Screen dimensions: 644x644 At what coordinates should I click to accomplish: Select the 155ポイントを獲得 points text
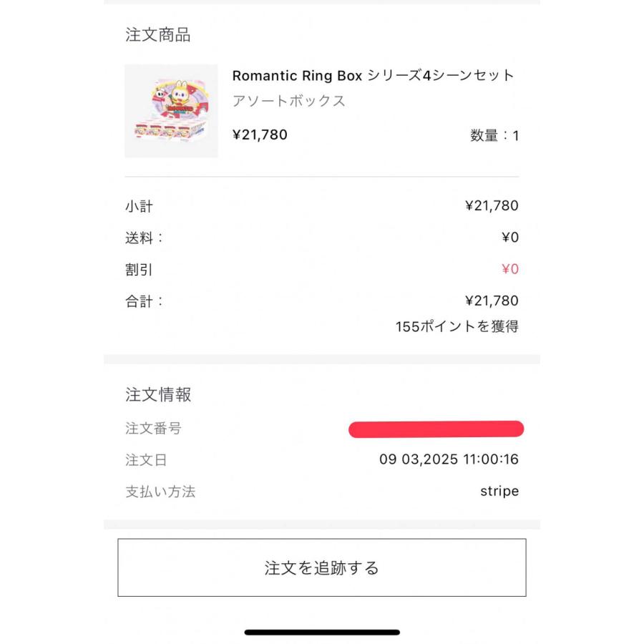tap(459, 326)
